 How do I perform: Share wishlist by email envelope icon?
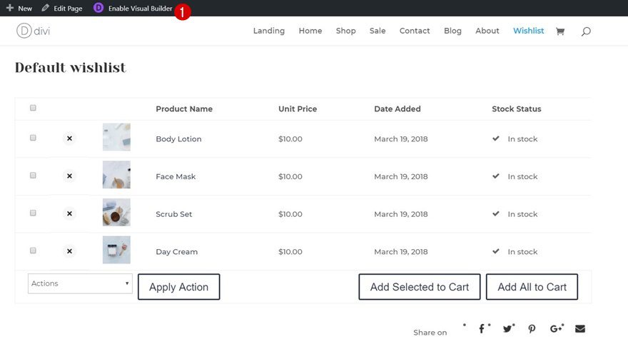point(580,329)
